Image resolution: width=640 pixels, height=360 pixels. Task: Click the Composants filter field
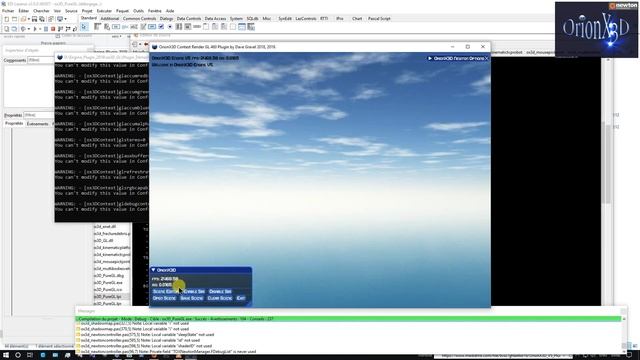click(x=40, y=60)
